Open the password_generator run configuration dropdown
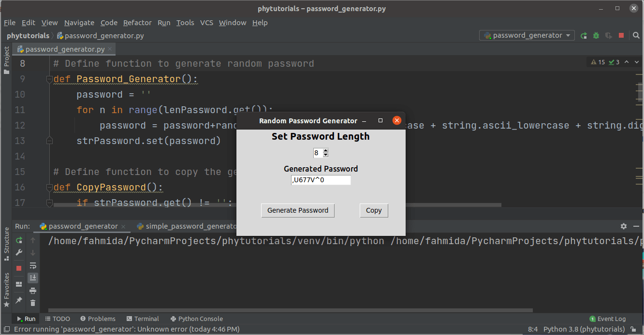Viewport: 644px width, 335px height. (x=527, y=35)
